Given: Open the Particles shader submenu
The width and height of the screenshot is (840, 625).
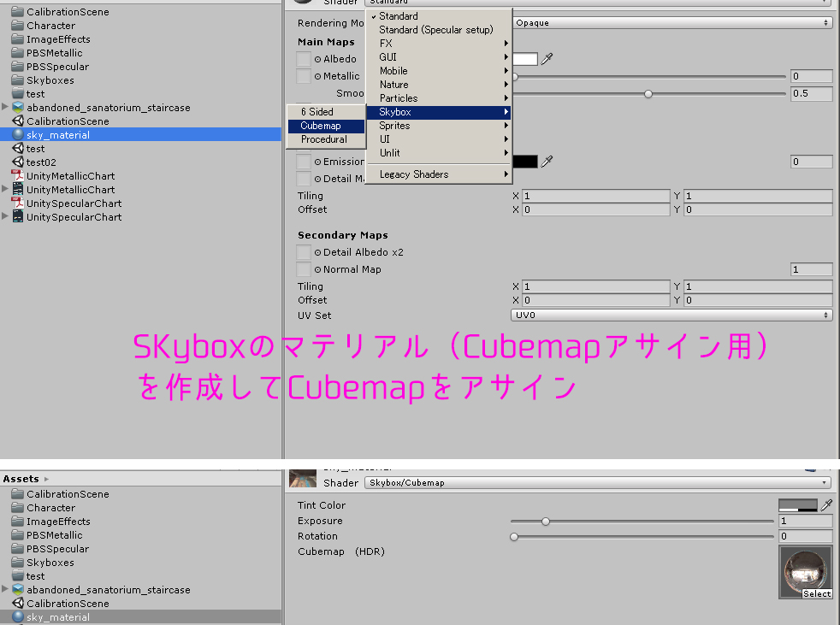Looking at the screenshot, I should tap(440, 98).
